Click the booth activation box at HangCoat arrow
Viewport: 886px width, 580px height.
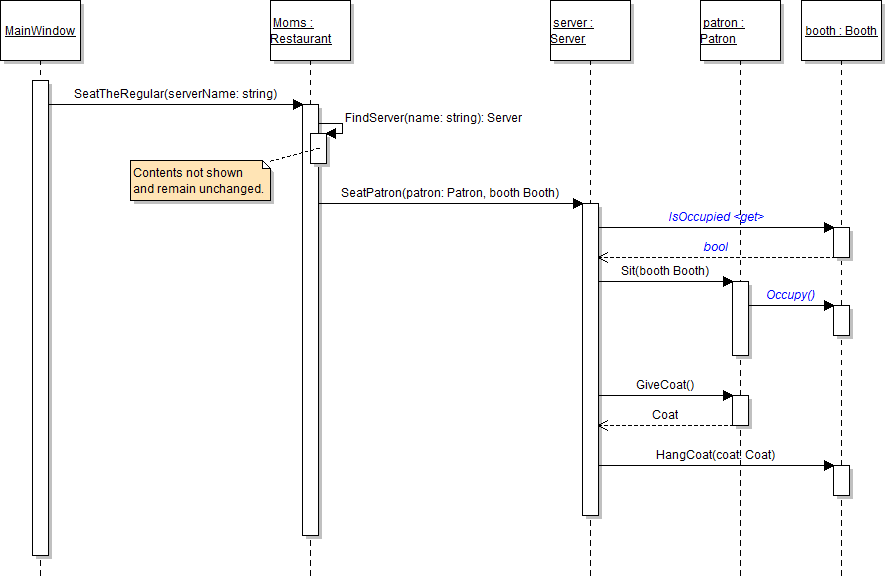pyautogui.click(x=841, y=480)
